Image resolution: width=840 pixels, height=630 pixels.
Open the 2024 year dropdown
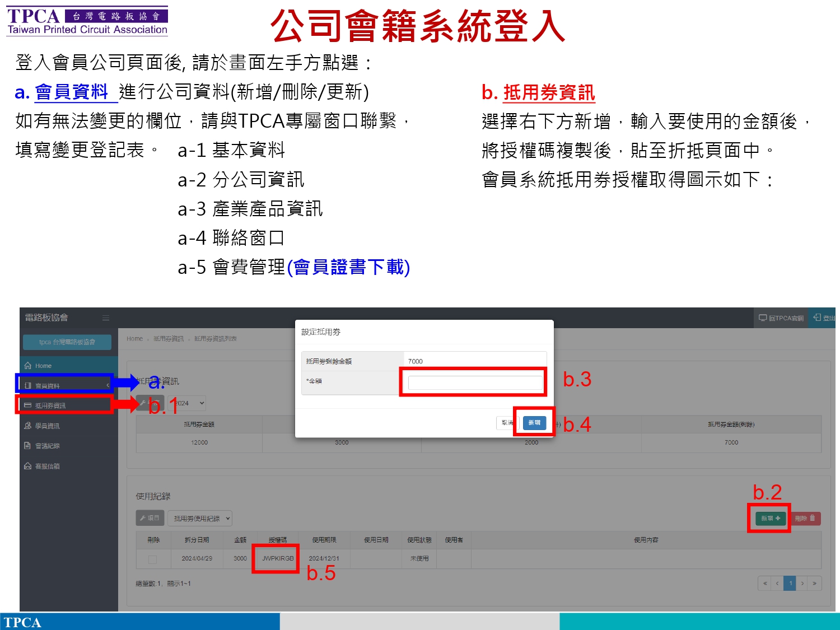[186, 403]
